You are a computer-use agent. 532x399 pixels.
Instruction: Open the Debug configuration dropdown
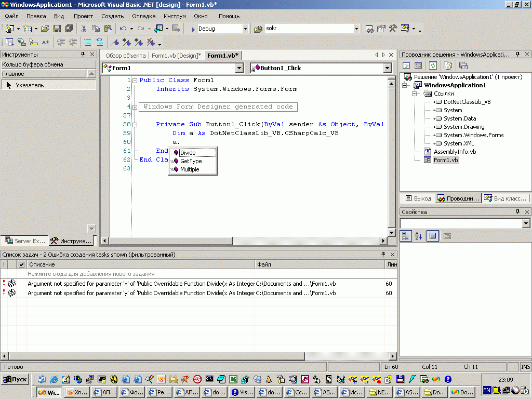pos(245,29)
